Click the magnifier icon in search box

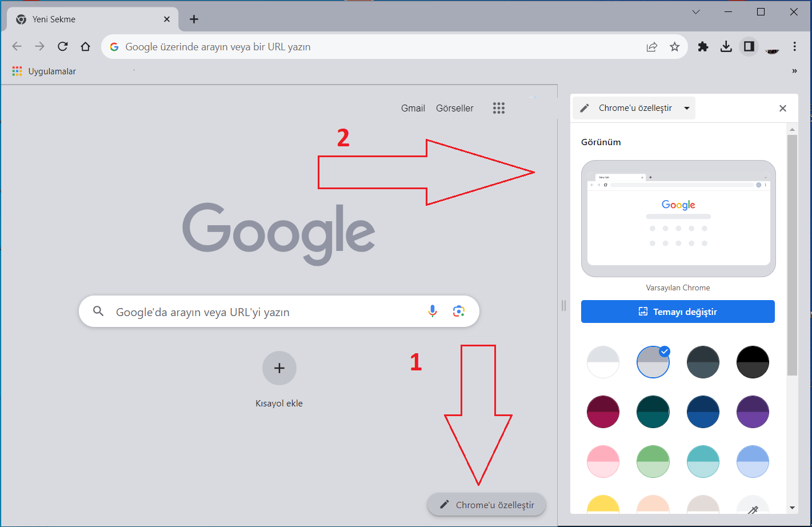(x=98, y=312)
